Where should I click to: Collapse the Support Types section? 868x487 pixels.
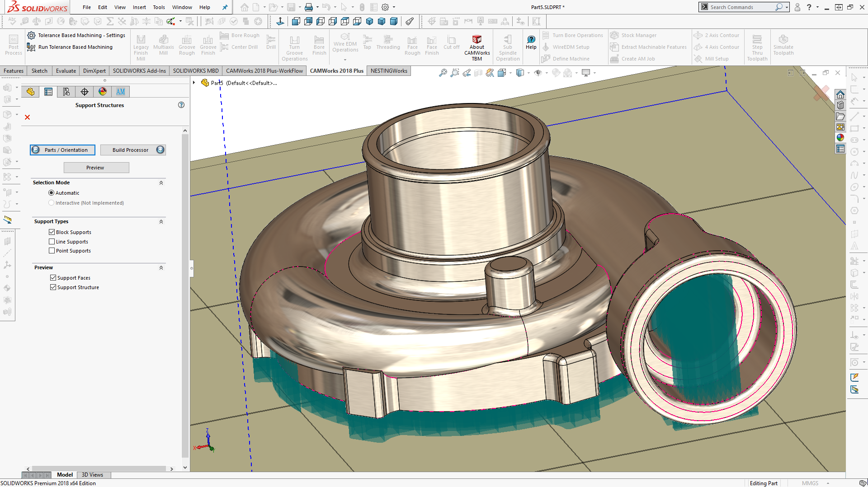(x=161, y=221)
